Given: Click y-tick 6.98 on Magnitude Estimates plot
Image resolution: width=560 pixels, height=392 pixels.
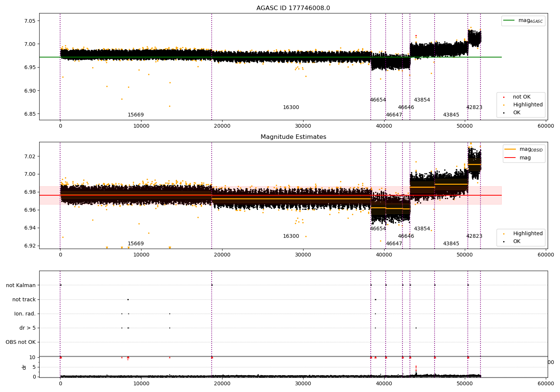Looking at the screenshot, I should click(x=30, y=192).
